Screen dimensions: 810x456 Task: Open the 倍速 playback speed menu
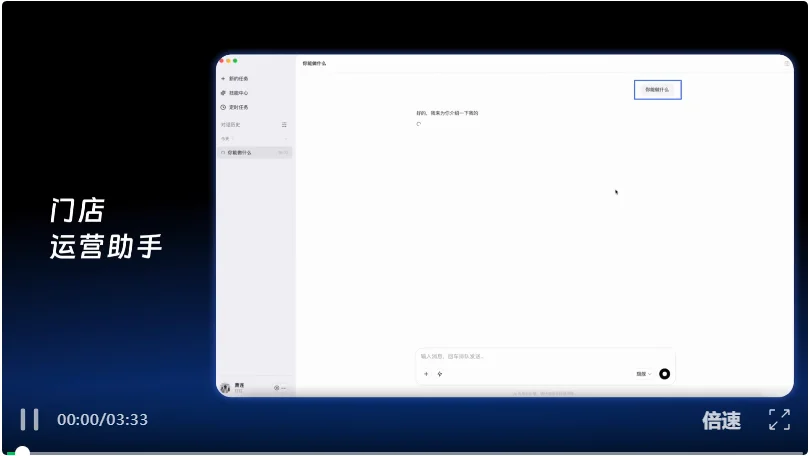[x=721, y=420]
